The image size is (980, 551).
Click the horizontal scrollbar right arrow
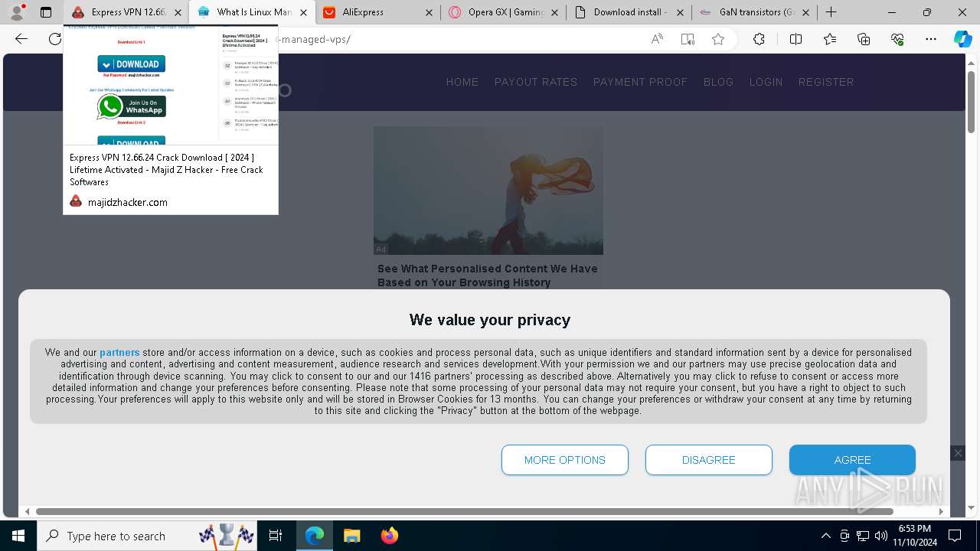point(941,511)
